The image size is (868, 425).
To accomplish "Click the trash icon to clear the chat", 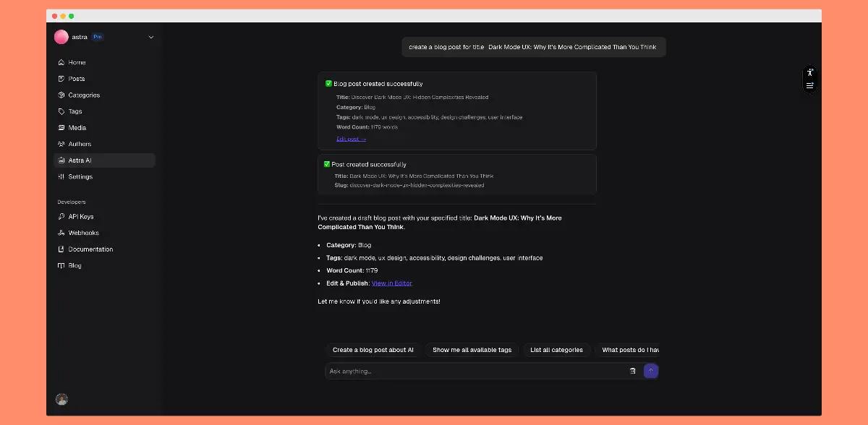I will point(632,370).
